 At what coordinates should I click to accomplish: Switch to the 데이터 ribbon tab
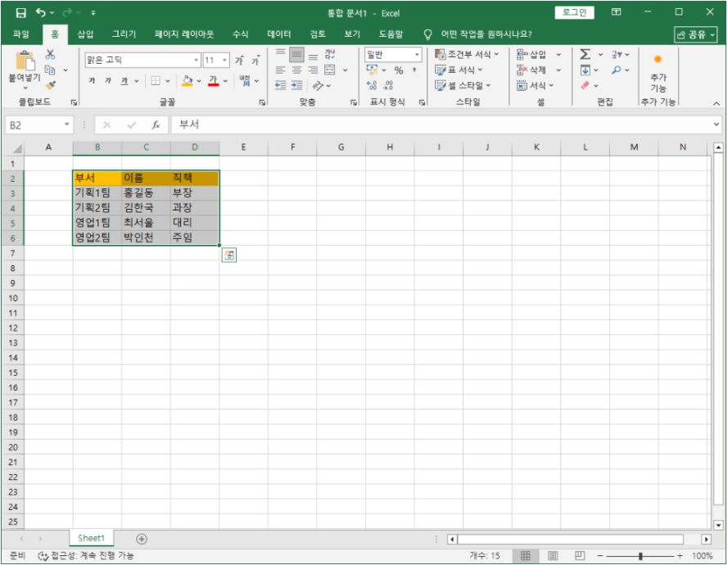279,34
